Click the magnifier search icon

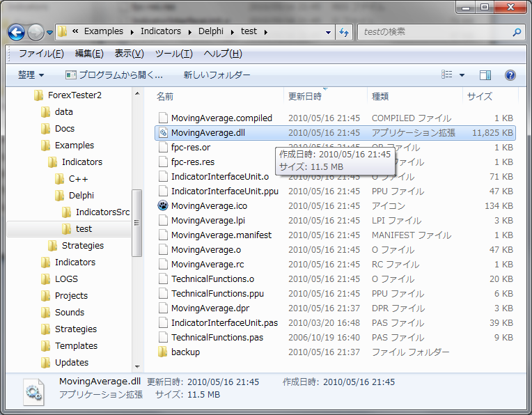pyautogui.click(x=517, y=32)
